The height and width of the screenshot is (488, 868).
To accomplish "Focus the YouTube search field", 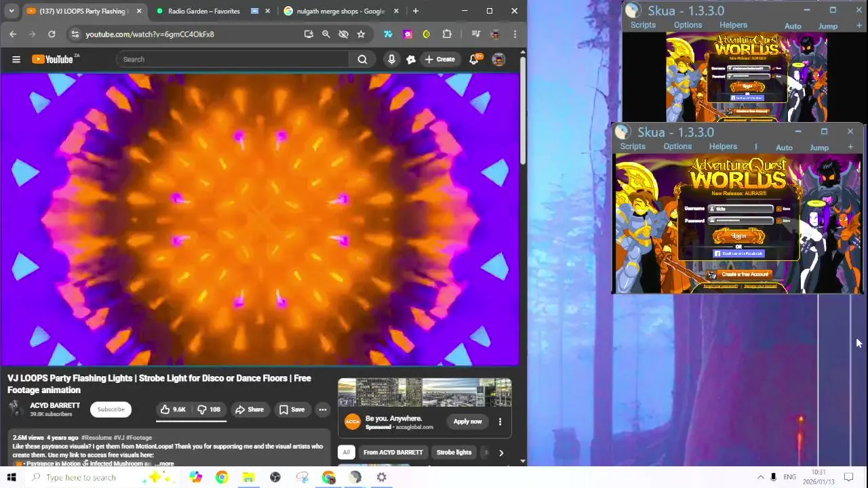I will (233, 59).
